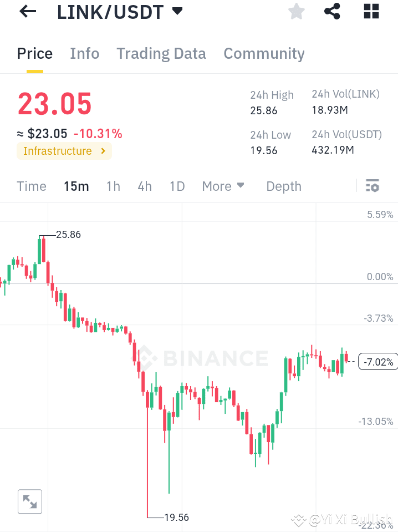Open the LINK/USDT pair selector dropdown
Image resolution: width=398 pixels, height=532 pixels.
tap(176, 11)
